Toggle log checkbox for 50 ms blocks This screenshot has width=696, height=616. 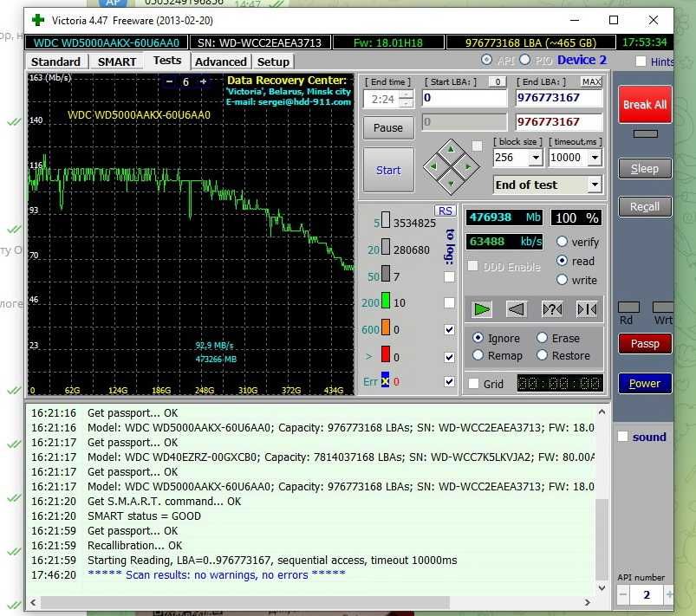[x=449, y=277]
